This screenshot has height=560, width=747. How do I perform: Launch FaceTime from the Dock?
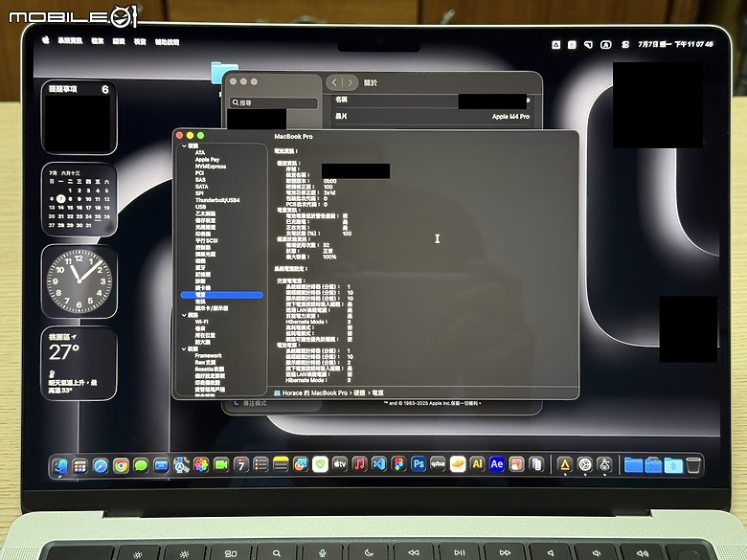point(221,465)
